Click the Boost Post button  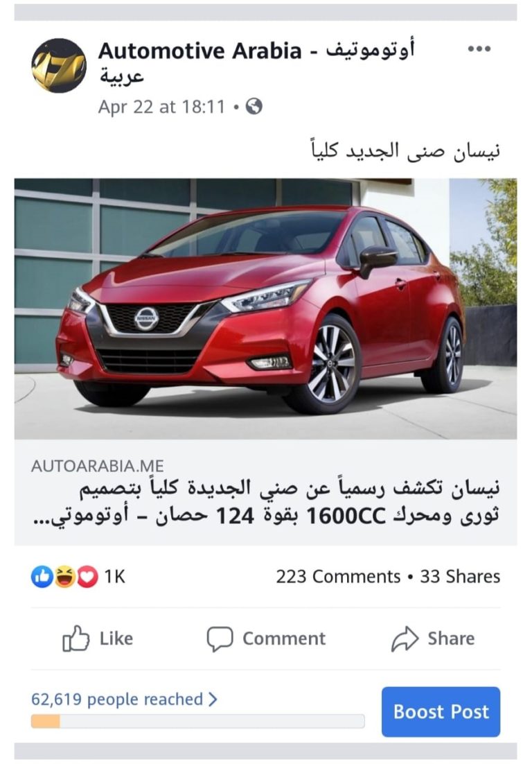[x=441, y=712]
